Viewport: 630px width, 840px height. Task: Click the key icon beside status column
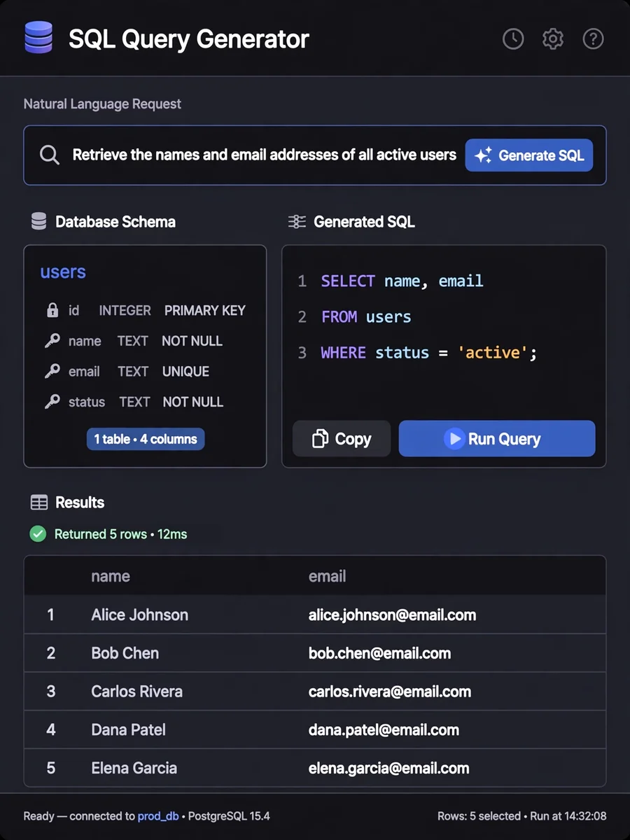click(x=52, y=402)
